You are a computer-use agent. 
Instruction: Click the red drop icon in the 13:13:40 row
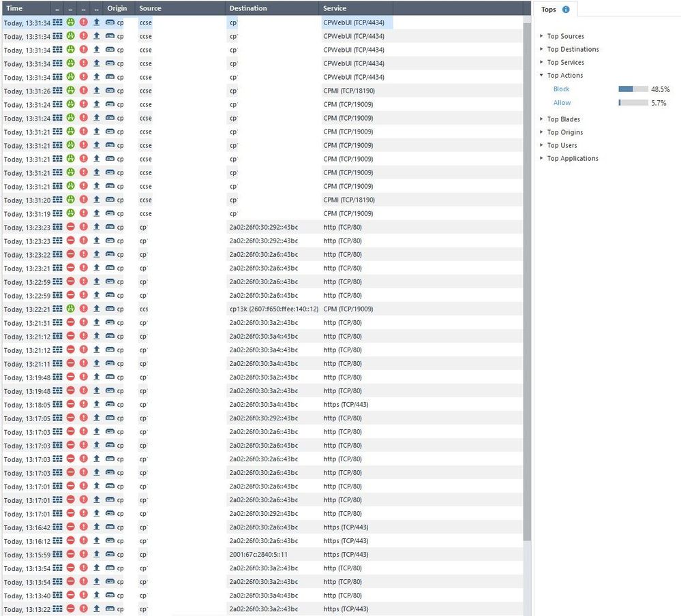click(70, 595)
